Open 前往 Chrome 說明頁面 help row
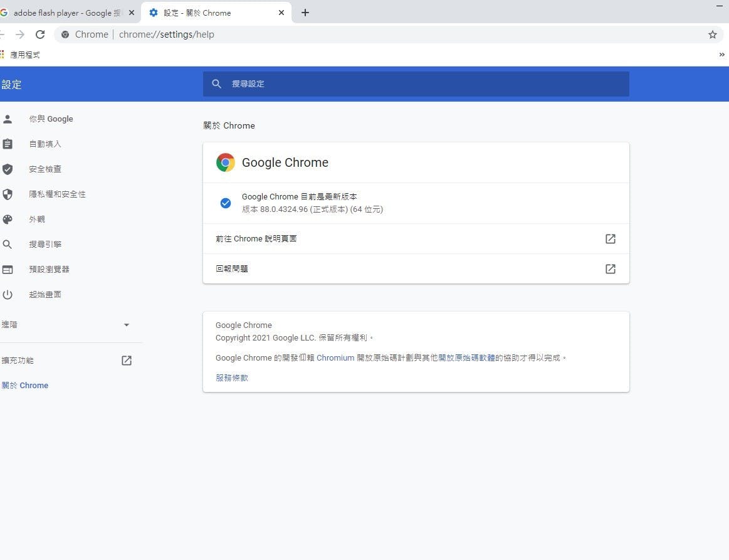 416,239
